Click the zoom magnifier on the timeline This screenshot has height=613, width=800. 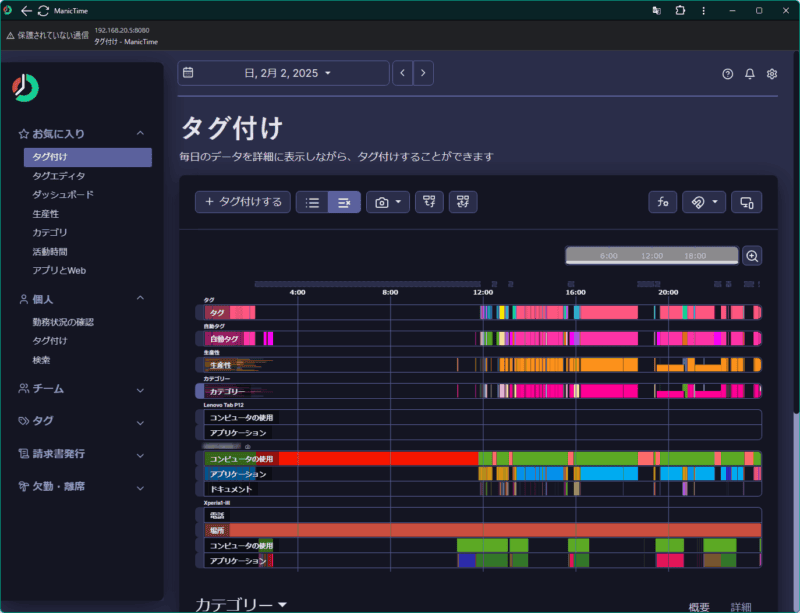pos(752,256)
